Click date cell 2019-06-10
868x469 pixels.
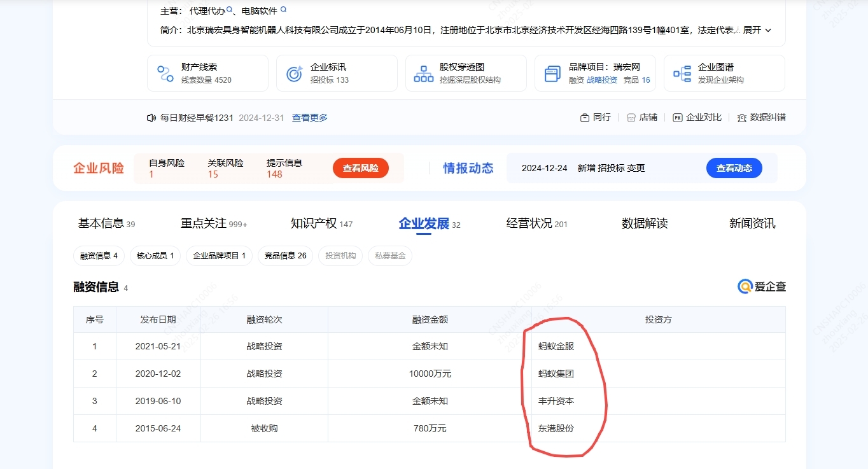click(158, 402)
